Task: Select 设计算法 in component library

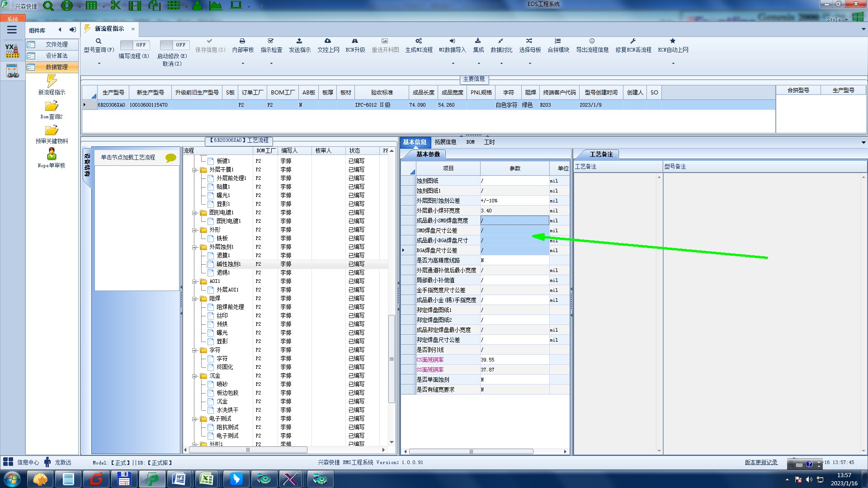Action: (x=57, y=56)
